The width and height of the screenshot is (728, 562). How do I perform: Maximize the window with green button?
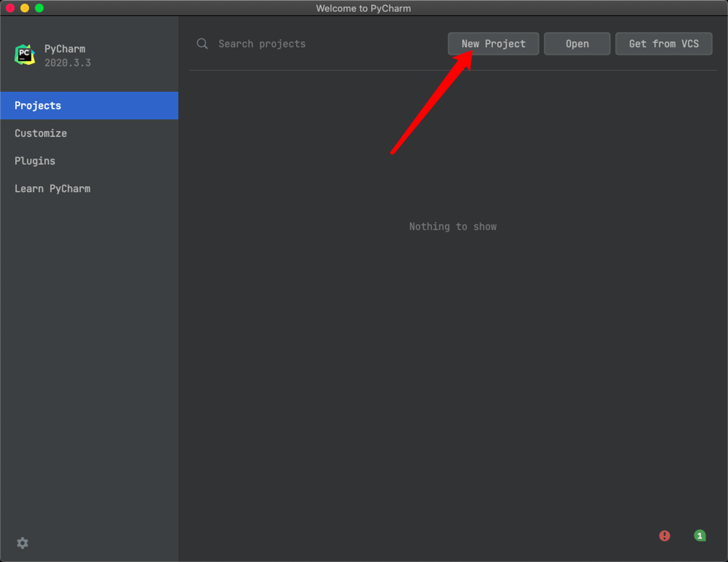pos(39,8)
